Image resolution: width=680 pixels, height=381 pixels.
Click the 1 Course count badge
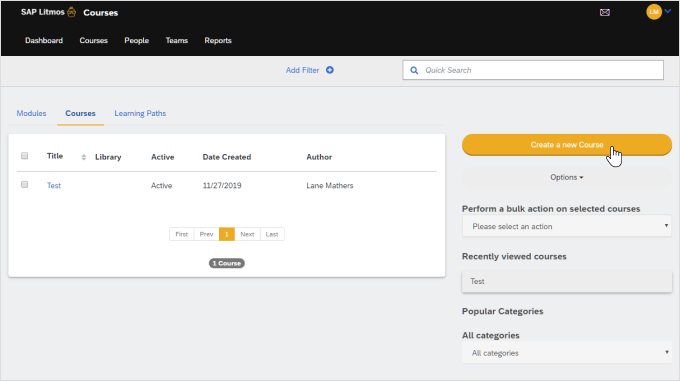(226, 263)
